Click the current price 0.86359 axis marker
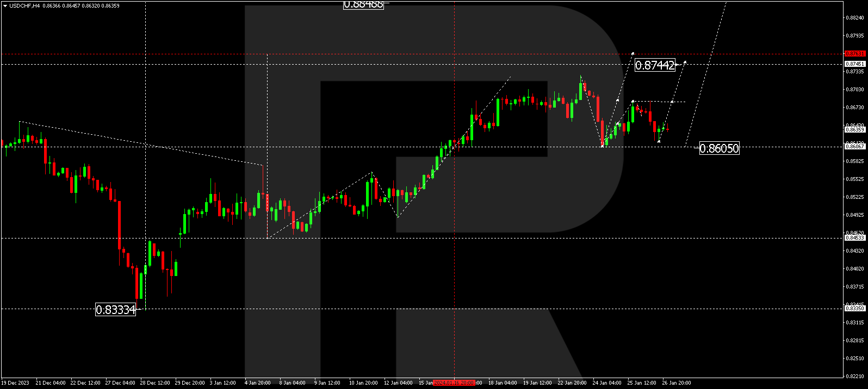The width and height of the screenshot is (868, 389). click(x=854, y=129)
